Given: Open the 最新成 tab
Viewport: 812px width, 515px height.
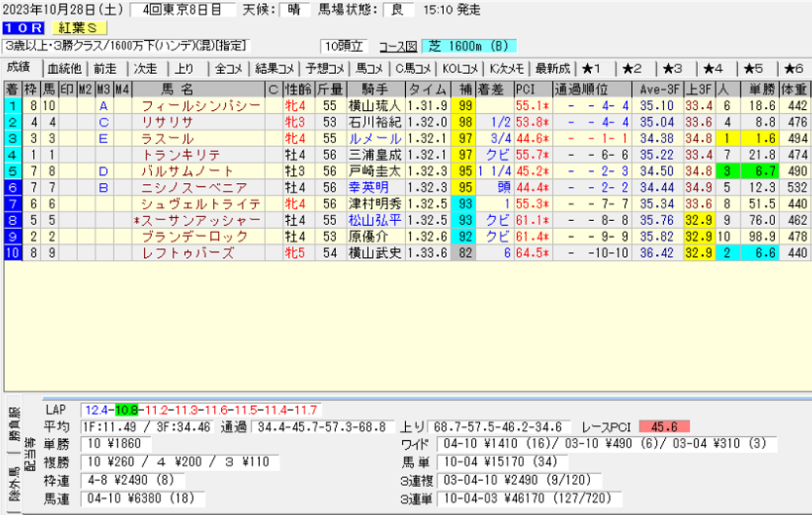Looking at the screenshot, I should click(552, 68).
